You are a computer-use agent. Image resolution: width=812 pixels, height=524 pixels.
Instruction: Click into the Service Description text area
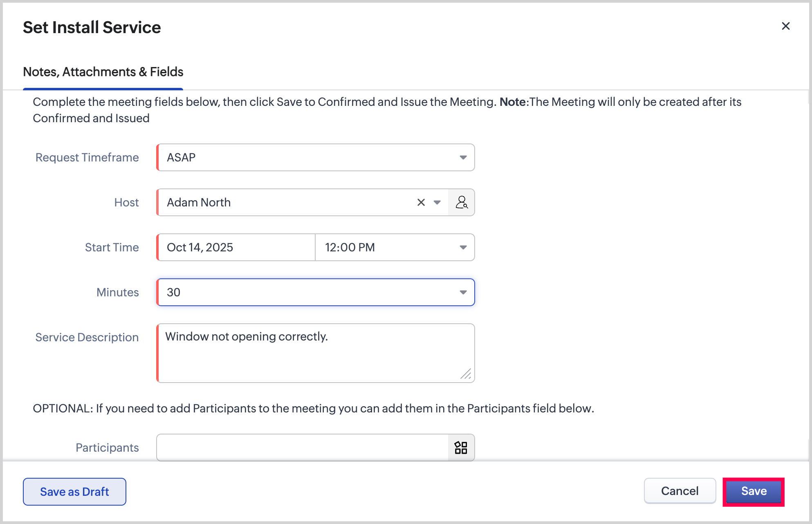point(315,354)
